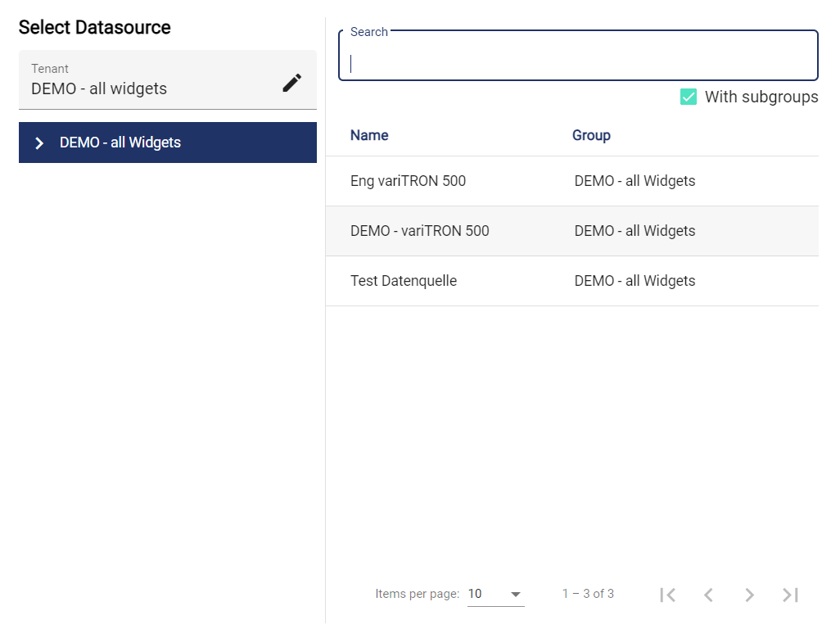Go to the first page of results
This screenshot has width=840, height=629.
tap(668, 595)
